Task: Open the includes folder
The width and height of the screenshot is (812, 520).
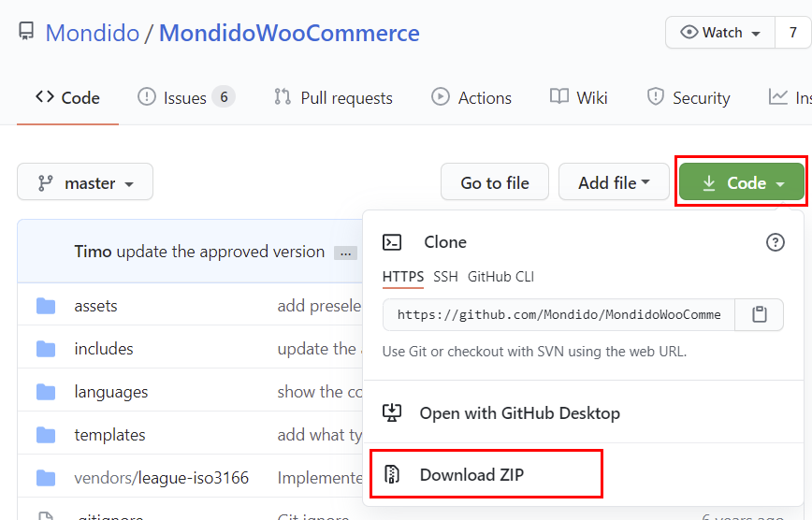Action: pyautogui.click(x=104, y=349)
